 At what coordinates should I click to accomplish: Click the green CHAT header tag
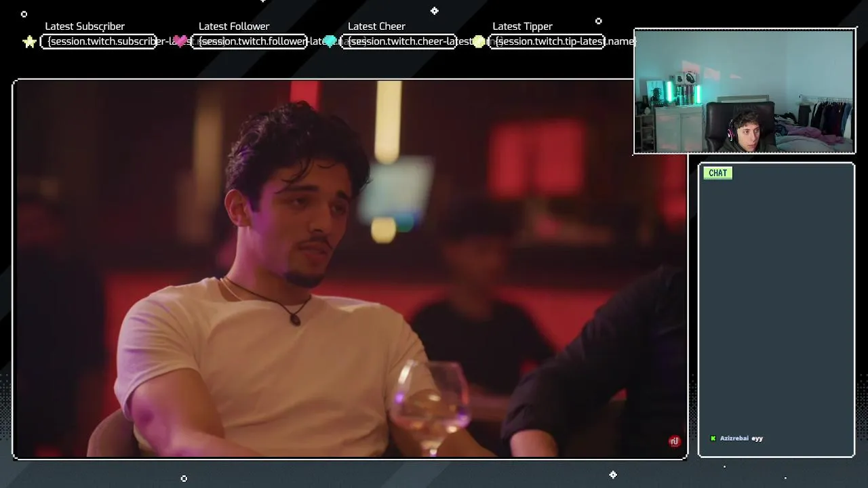pyautogui.click(x=717, y=173)
